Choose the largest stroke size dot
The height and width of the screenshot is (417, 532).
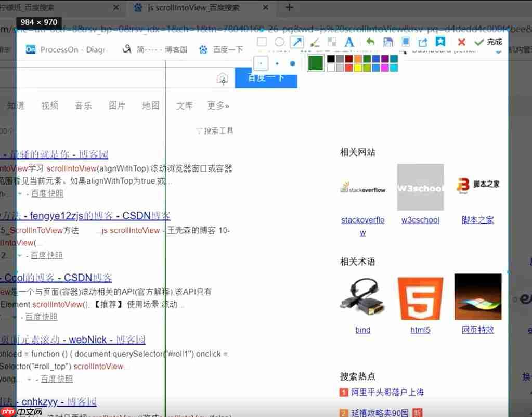(x=292, y=63)
